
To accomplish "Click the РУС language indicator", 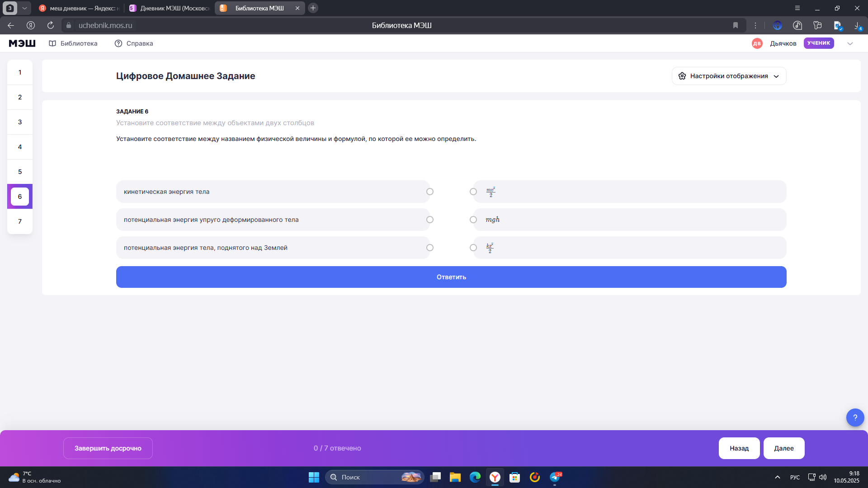I will click(795, 477).
